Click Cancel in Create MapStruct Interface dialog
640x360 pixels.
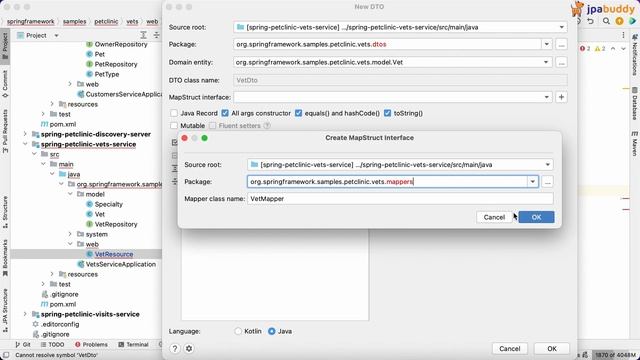tap(494, 217)
